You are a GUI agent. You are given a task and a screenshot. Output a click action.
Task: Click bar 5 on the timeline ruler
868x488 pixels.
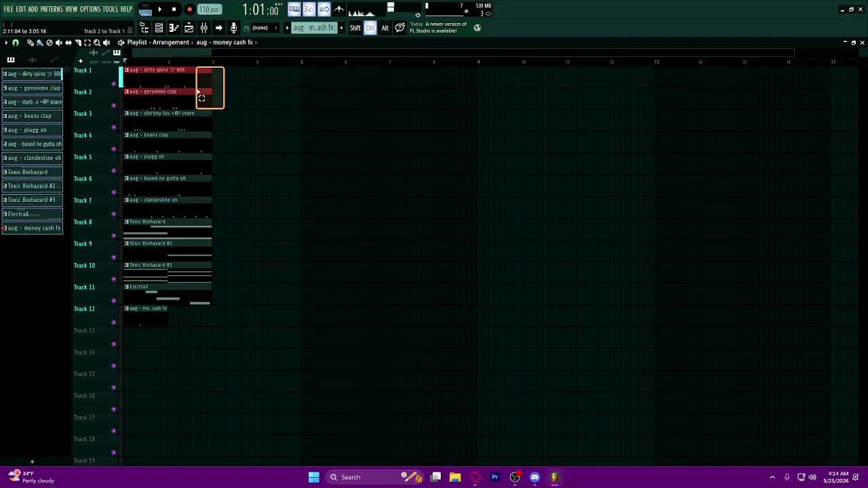pyautogui.click(x=302, y=62)
